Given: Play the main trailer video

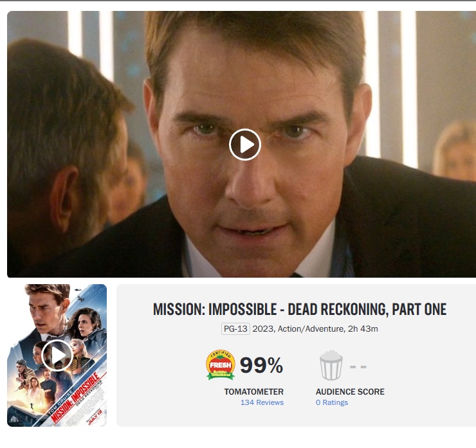Looking at the screenshot, I should (x=245, y=145).
